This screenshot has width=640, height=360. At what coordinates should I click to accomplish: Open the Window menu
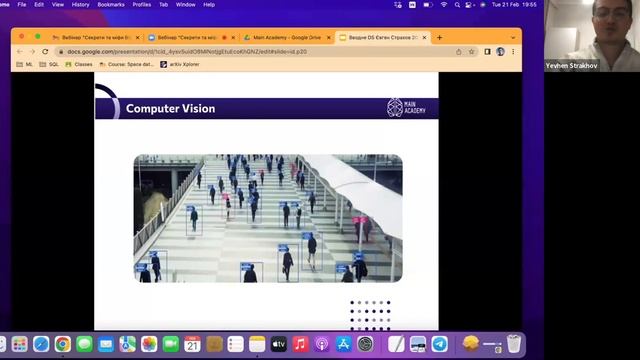click(x=185, y=5)
